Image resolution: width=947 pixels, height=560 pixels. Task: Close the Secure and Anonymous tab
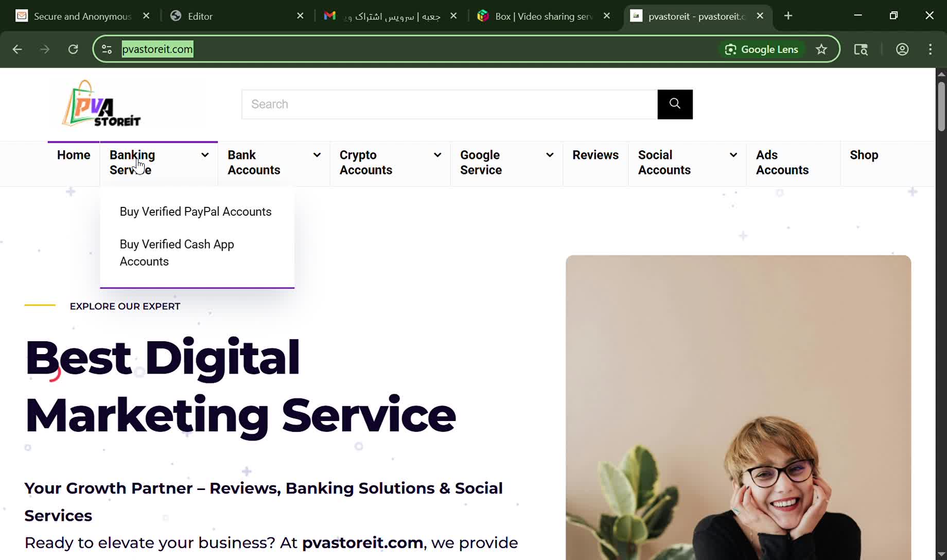[x=146, y=16]
